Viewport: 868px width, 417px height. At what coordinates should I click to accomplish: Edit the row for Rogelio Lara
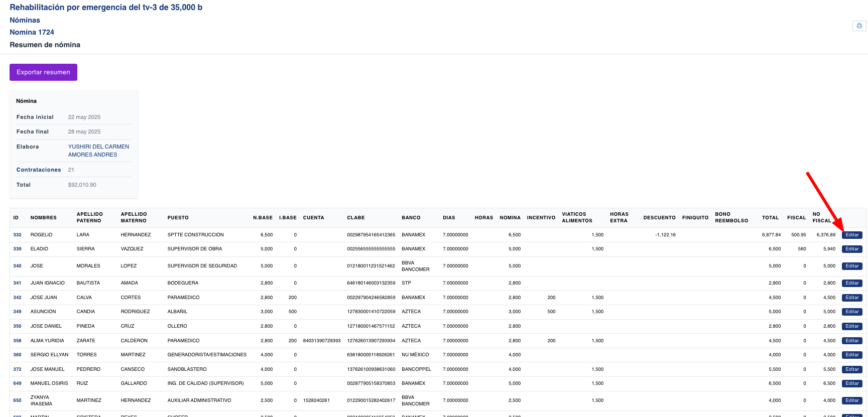pyautogui.click(x=851, y=235)
